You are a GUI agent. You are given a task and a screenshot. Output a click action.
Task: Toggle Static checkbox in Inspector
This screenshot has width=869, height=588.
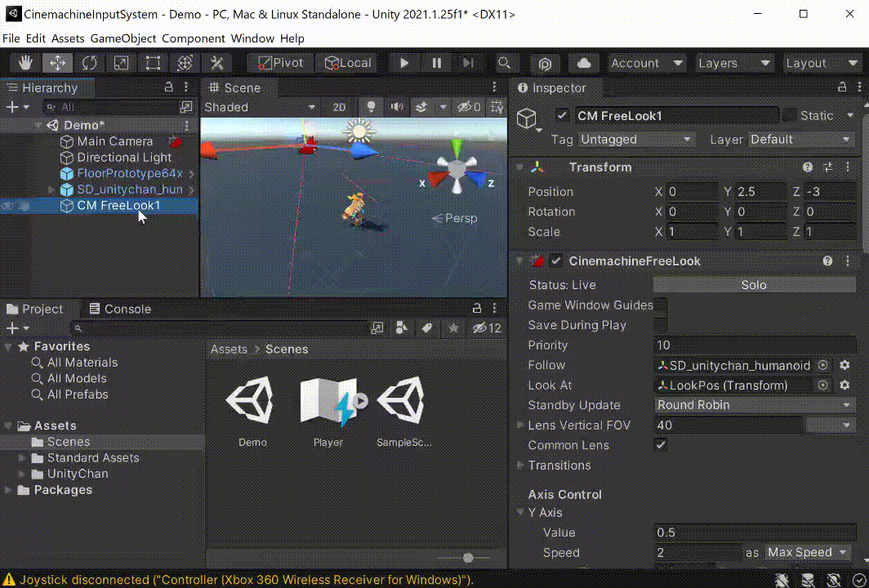pos(789,115)
